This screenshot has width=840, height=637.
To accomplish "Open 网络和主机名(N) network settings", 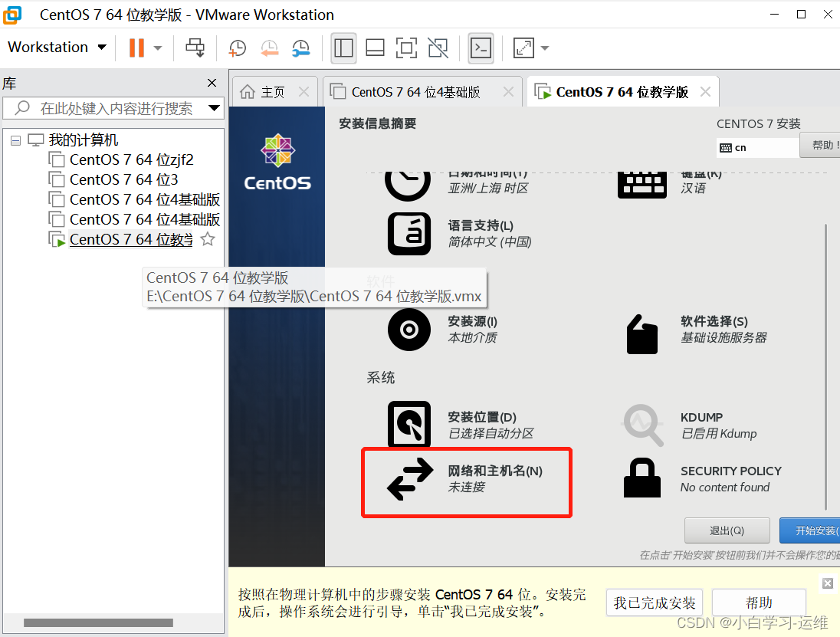I will [466, 479].
